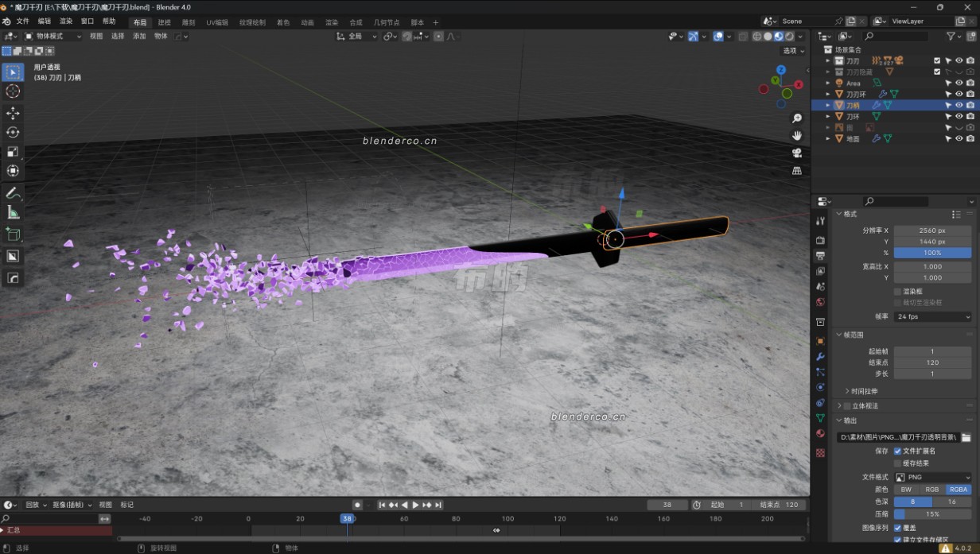Enable the 渲染框 checkbox
Viewport: 980px width, 554px height.
point(898,292)
